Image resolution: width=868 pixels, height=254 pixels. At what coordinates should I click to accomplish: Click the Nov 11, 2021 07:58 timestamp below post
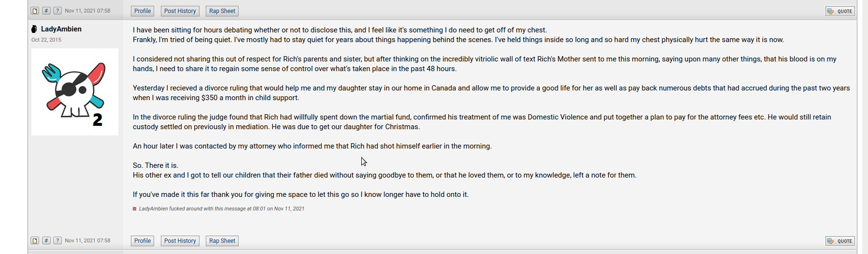pyautogui.click(x=87, y=240)
